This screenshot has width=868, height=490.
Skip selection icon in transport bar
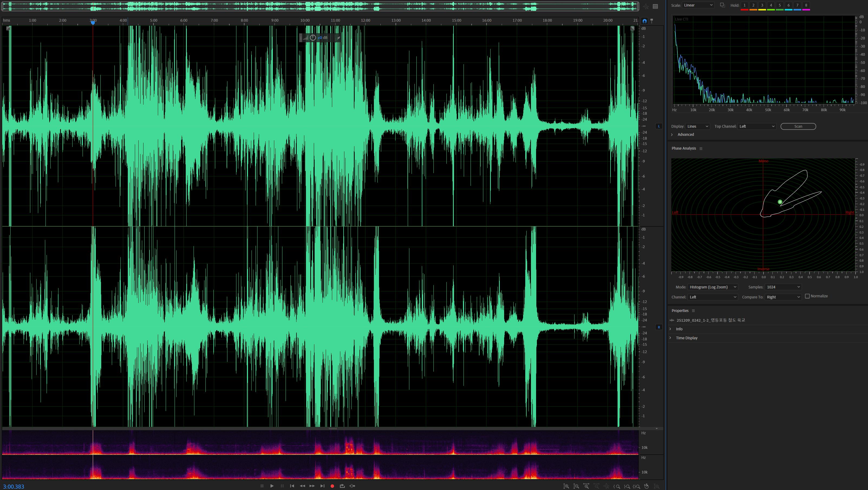pos(353,486)
